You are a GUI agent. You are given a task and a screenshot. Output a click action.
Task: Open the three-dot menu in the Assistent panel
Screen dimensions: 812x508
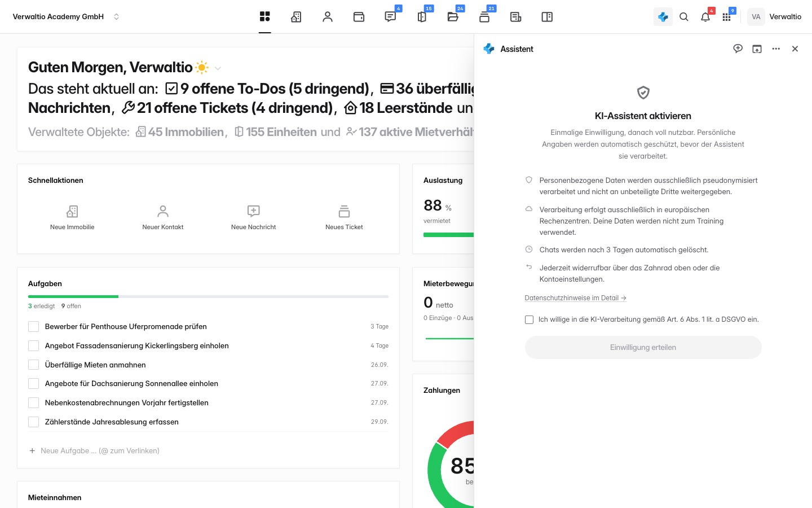[x=776, y=49]
